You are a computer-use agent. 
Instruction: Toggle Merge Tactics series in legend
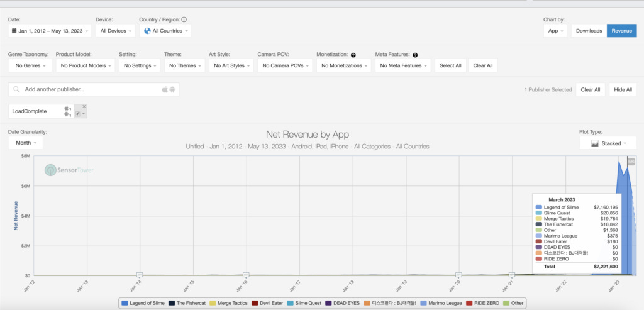point(229,303)
